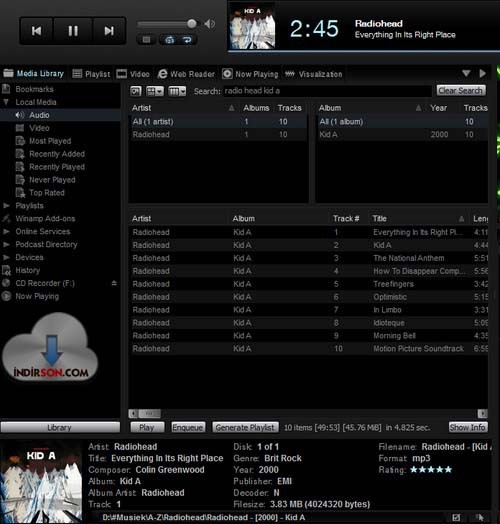
Task: Click the Generate Playlist button
Action: 245,427
